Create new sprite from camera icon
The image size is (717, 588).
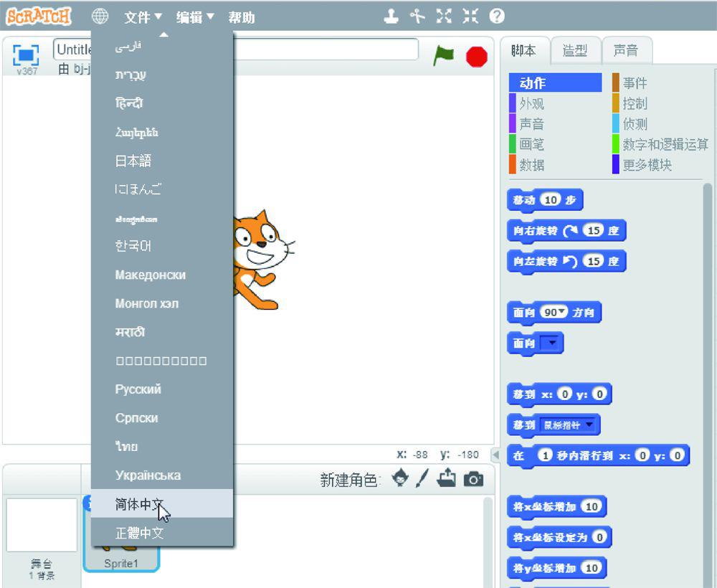473,479
